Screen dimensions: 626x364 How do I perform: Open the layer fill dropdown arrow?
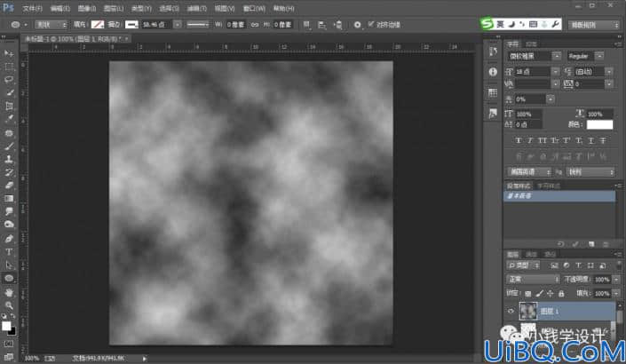[617, 294]
